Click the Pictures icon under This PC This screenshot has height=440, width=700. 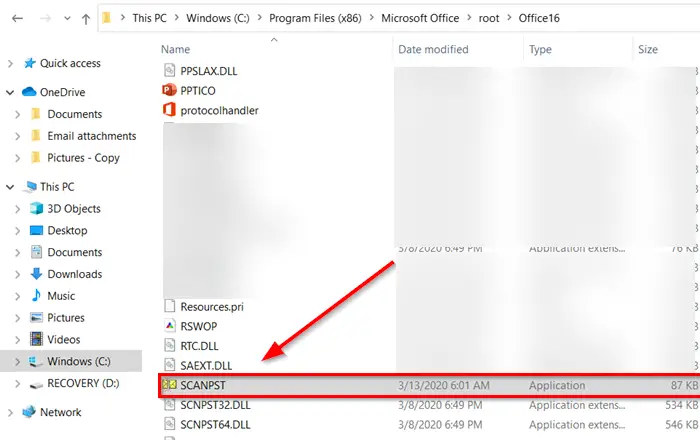click(x=36, y=317)
